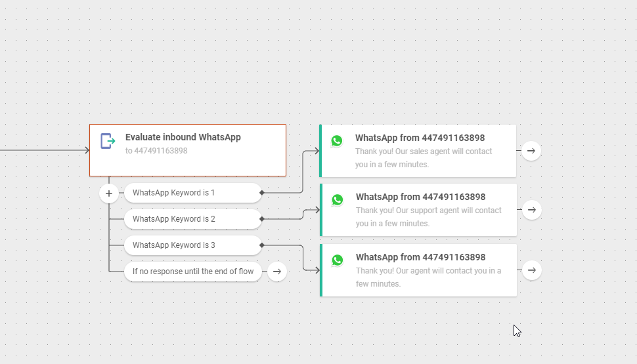Select 'If no response until the end of flow'
The image size is (637, 364).
[x=192, y=272]
